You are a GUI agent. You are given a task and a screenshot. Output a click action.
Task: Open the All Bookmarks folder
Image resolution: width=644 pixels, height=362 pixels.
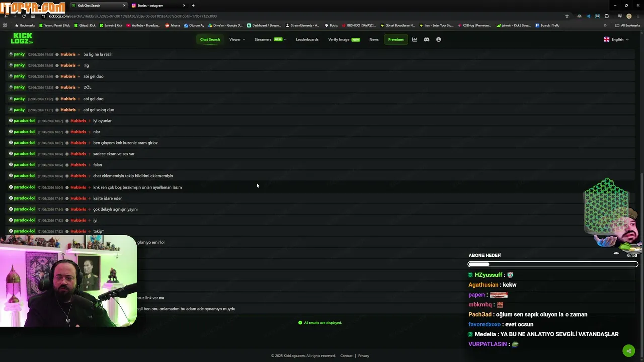tap(627, 25)
